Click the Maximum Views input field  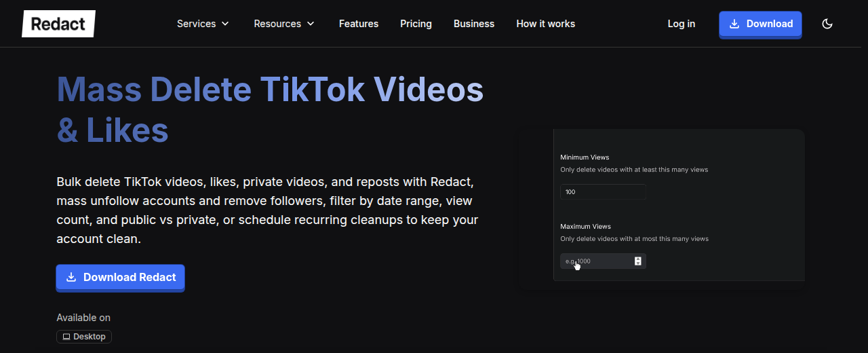pos(603,261)
